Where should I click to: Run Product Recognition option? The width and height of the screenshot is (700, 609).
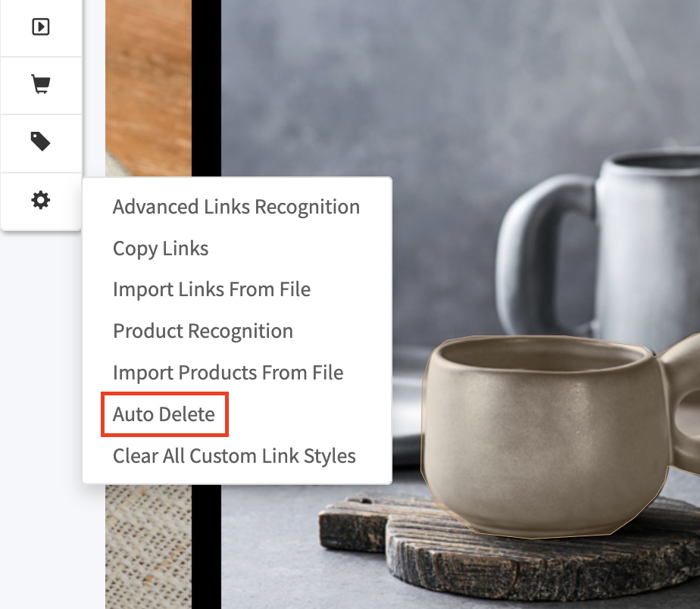click(203, 331)
